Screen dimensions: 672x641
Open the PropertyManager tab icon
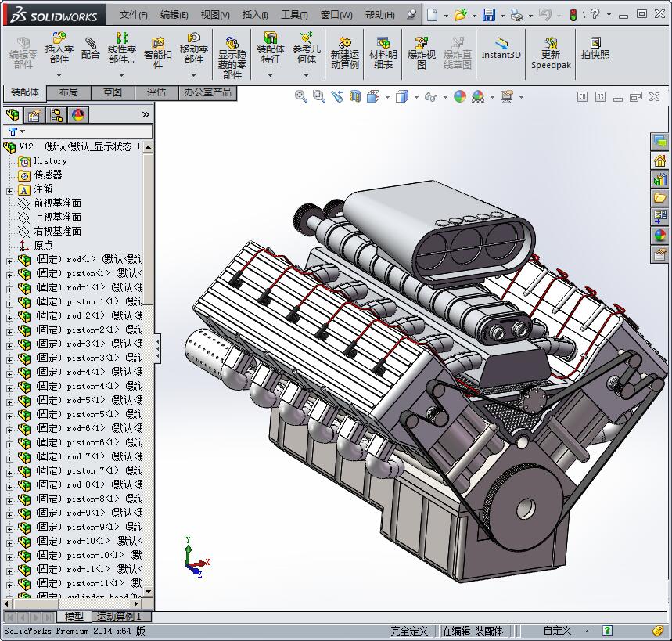tap(34, 115)
